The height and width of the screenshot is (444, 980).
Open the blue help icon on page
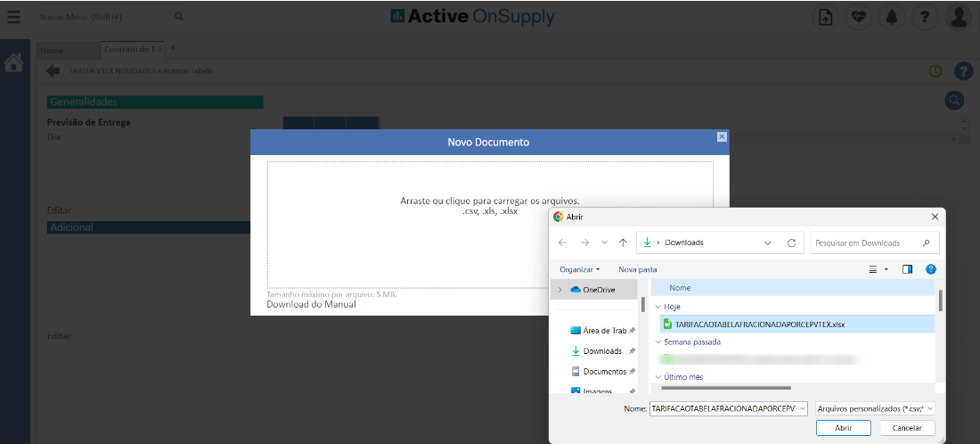pyautogui.click(x=963, y=71)
